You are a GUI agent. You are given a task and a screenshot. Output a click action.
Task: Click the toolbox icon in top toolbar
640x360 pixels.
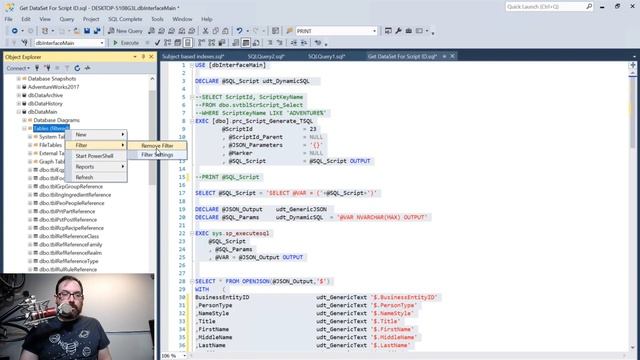(x=408, y=31)
